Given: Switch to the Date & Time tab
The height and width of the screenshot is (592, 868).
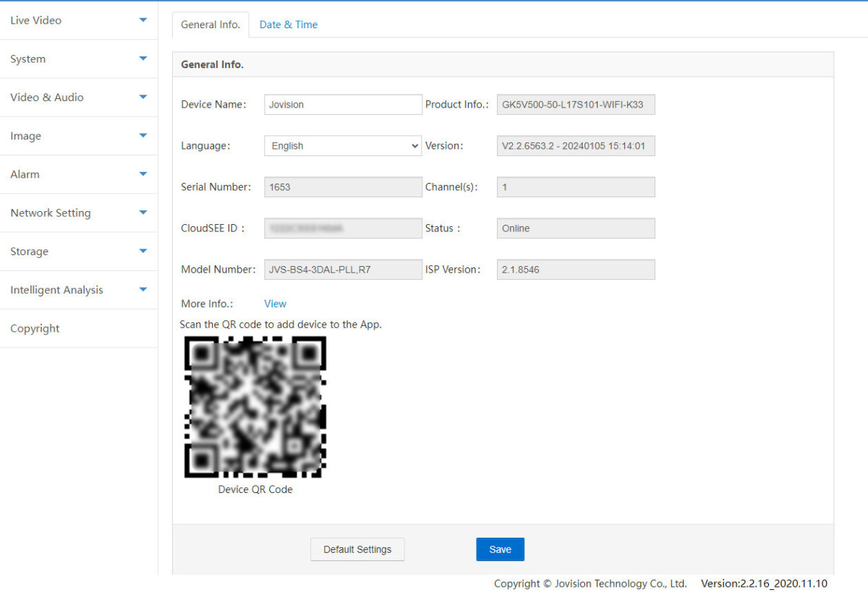Looking at the screenshot, I should [288, 25].
